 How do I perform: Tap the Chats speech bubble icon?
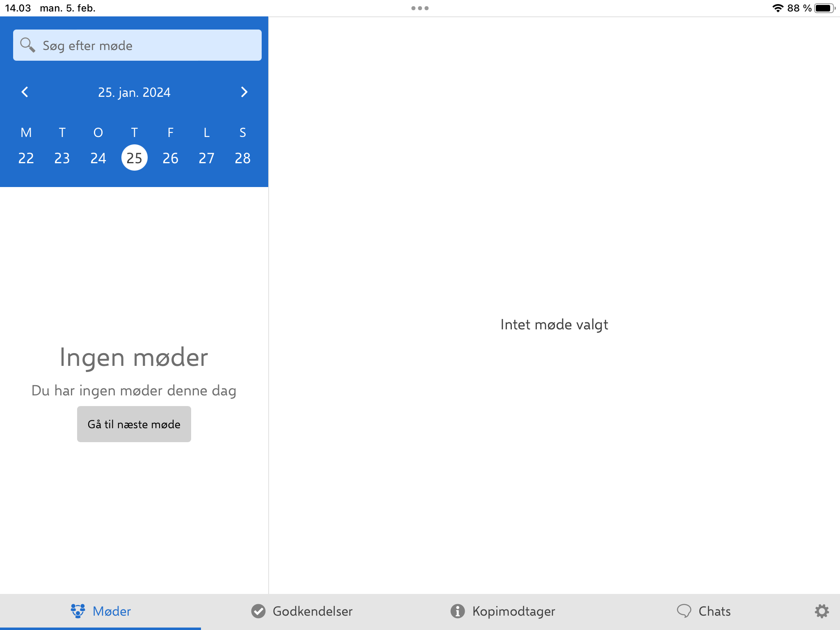[x=684, y=611]
